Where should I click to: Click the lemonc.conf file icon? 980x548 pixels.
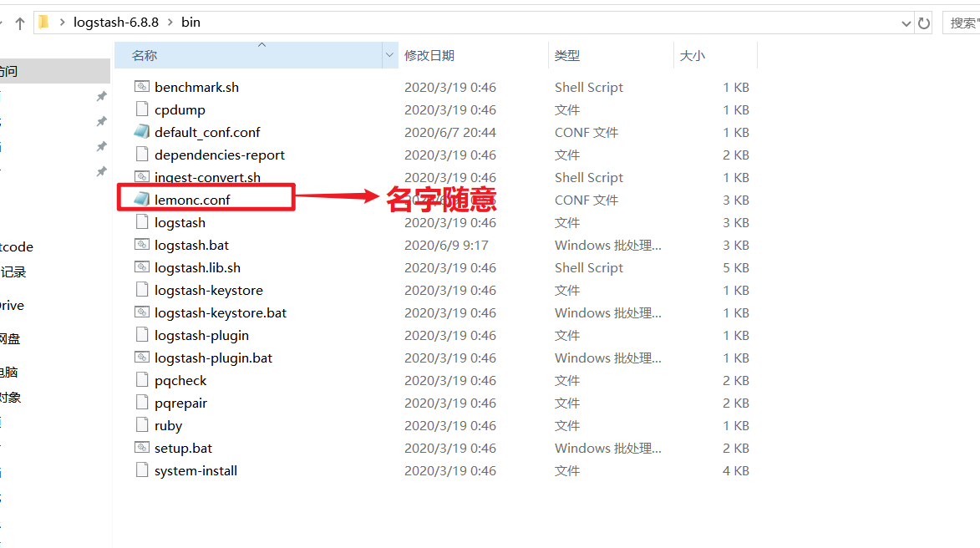[x=142, y=200]
